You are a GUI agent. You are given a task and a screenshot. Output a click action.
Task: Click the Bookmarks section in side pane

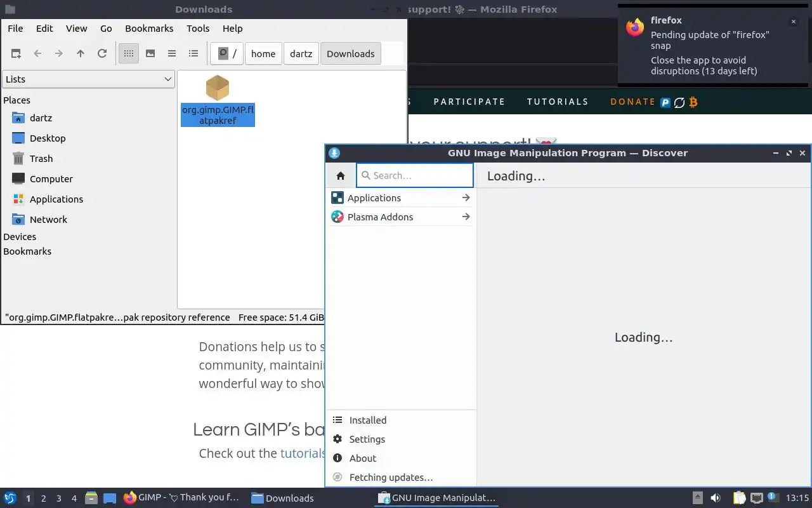27,251
